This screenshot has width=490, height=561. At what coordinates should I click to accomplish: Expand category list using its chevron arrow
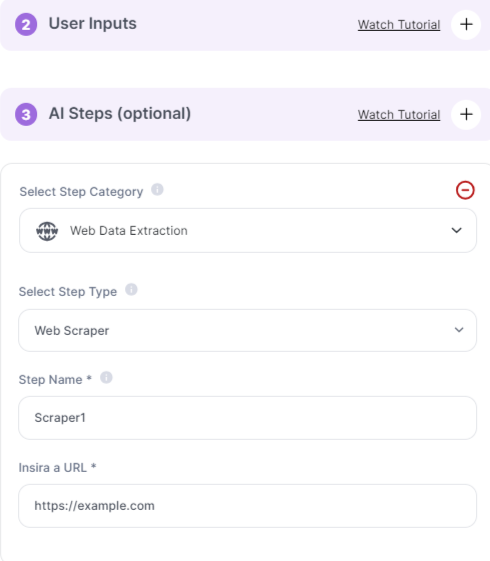tap(456, 230)
